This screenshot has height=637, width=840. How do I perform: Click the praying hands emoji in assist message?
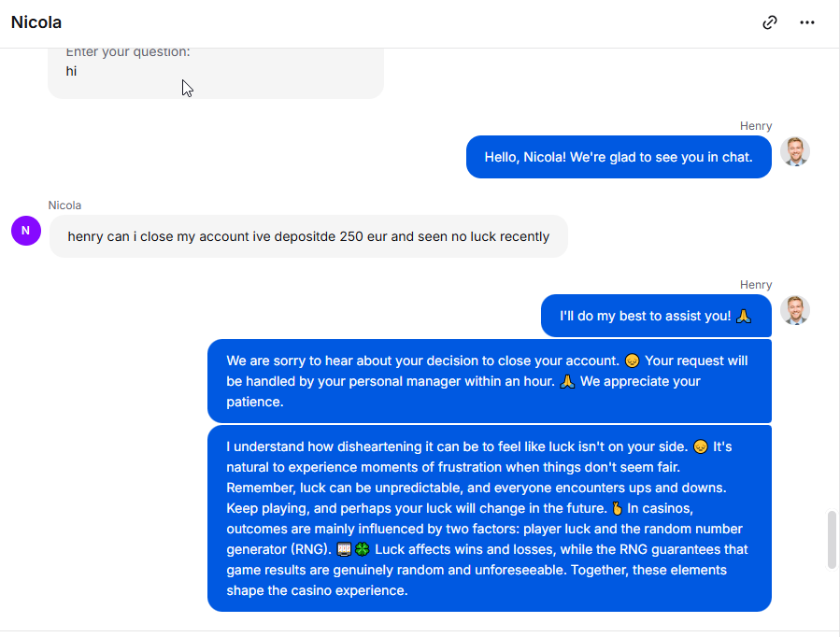(744, 317)
